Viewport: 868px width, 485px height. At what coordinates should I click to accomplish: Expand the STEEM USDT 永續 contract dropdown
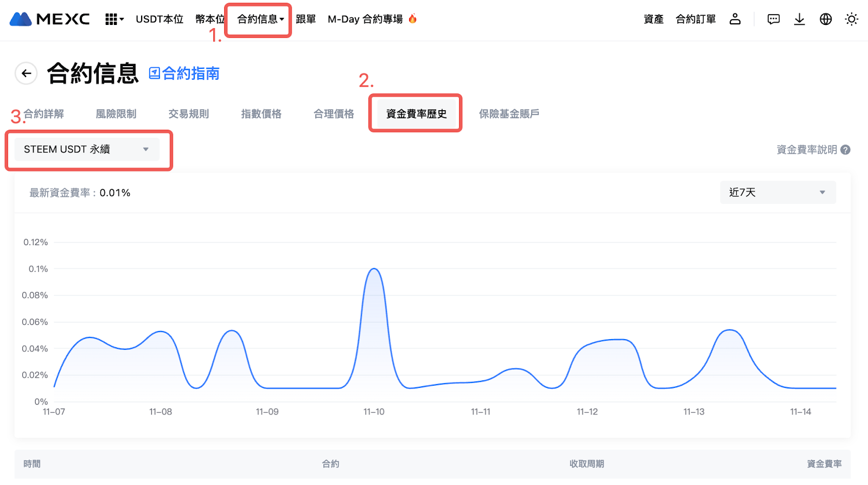tap(87, 149)
